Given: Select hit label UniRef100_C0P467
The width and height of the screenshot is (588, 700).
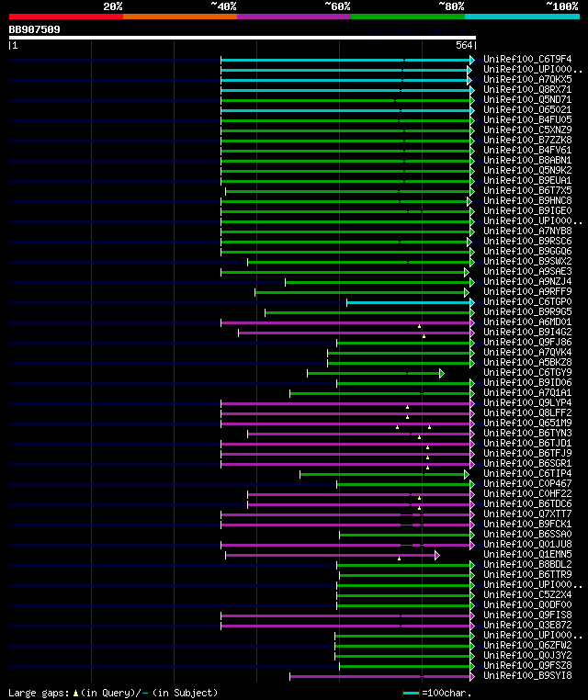Looking at the screenshot, I should (x=527, y=483).
